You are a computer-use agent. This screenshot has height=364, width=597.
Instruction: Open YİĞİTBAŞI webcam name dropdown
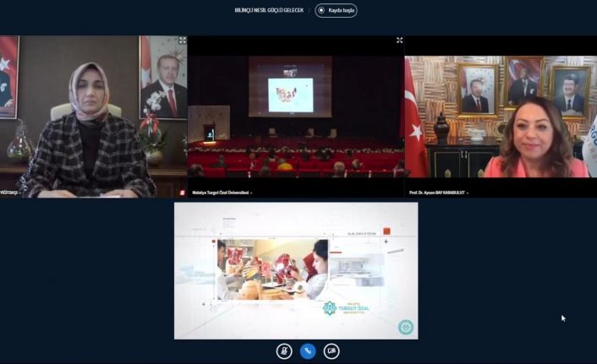(17, 193)
